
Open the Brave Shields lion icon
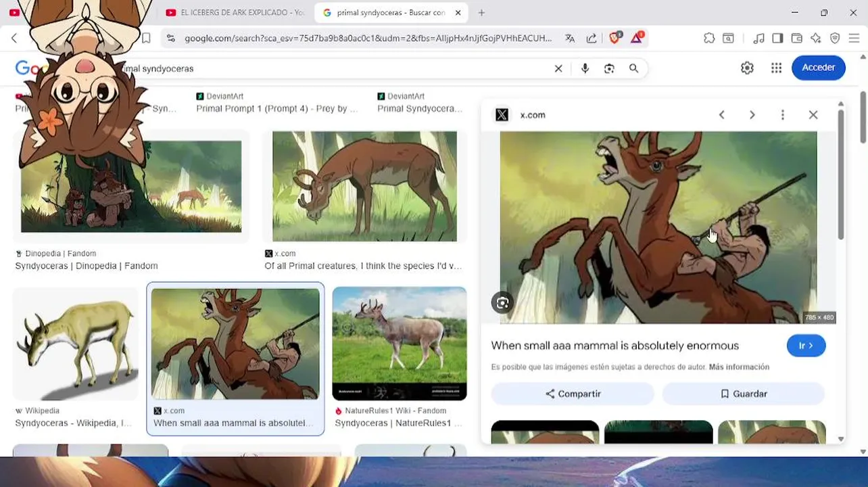(x=614, y=38)
